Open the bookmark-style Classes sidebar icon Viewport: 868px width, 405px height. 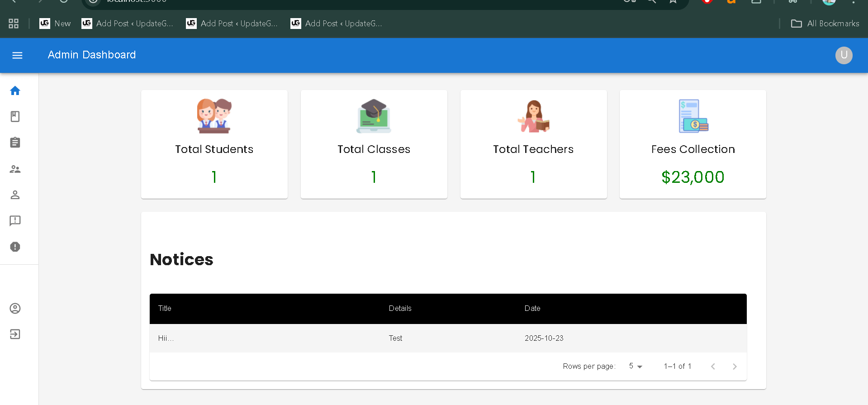coord(15,117)
